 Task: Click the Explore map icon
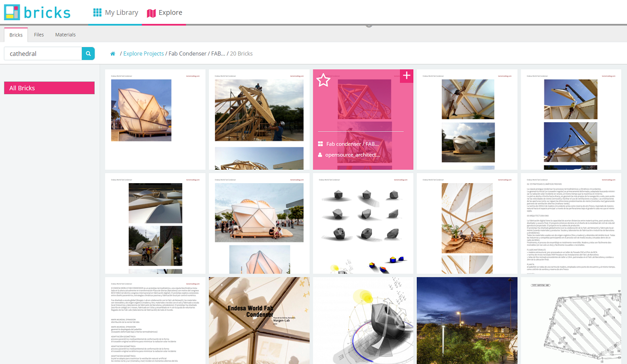pyautogui.click(x=152, y=13)
